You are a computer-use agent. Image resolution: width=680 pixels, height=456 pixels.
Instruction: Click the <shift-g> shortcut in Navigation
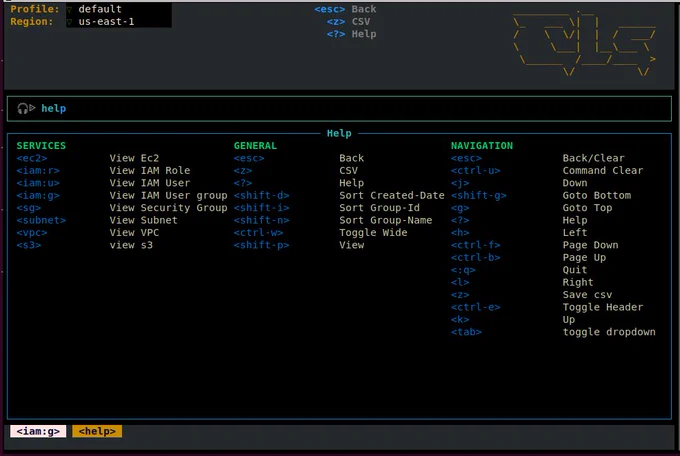(479, 195)
